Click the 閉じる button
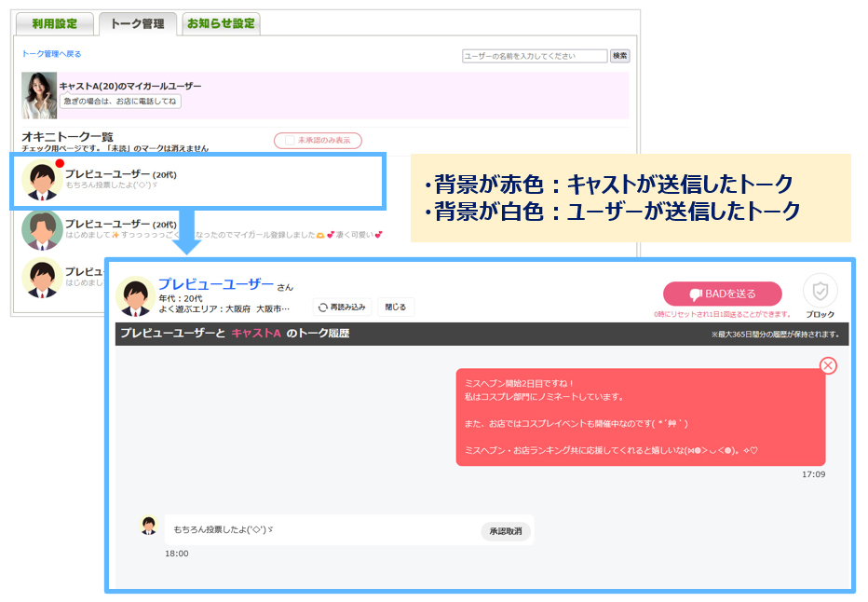 point(396,307)
